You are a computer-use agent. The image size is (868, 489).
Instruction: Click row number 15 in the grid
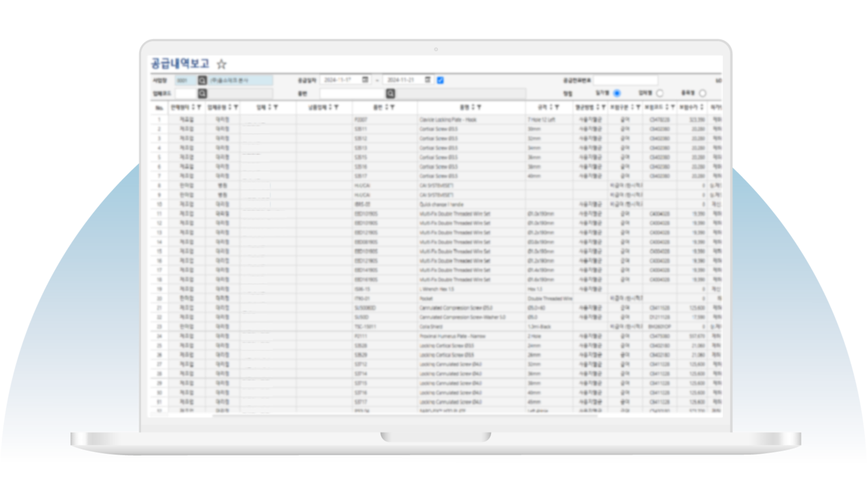pos(159,251)
